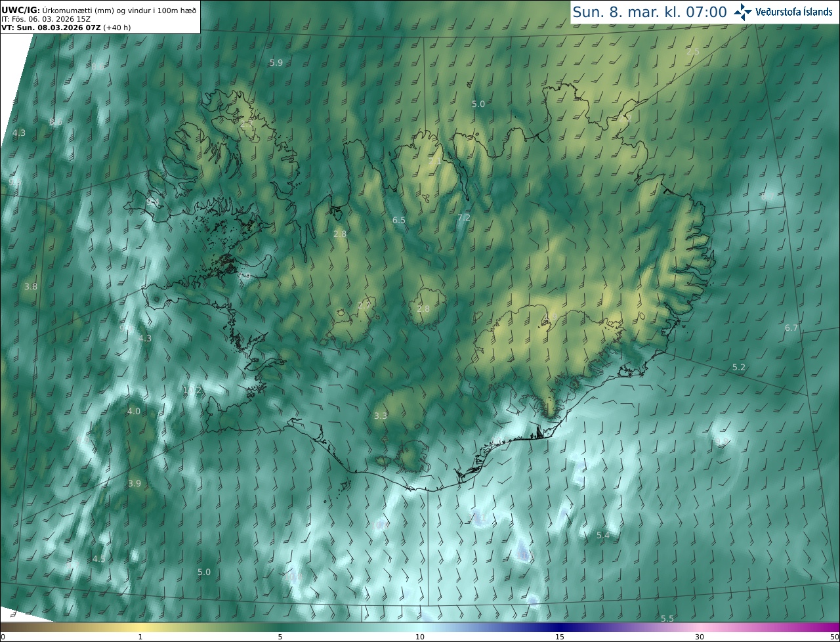
Task: Click the 7.2 value on the map
Action: (464, 217)
